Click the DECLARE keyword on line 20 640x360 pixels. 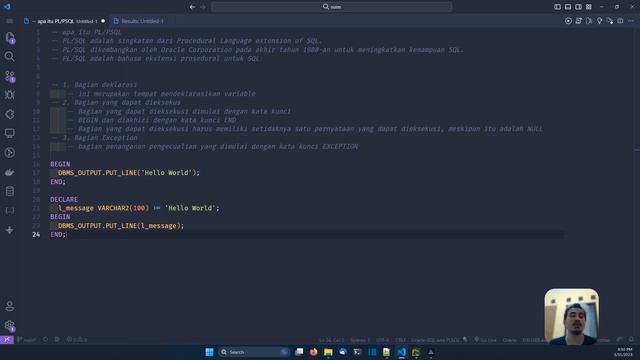64,199
